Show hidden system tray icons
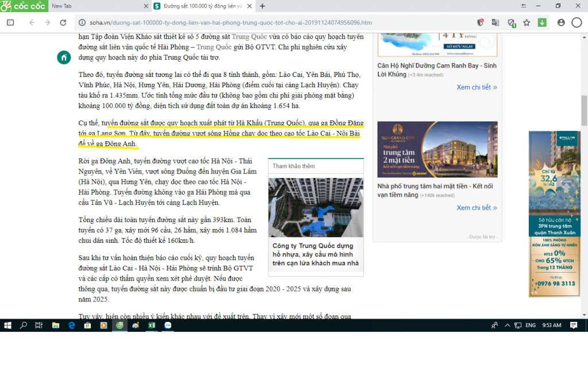This screenshot has height=388, width=588. [x=508, y=325]
